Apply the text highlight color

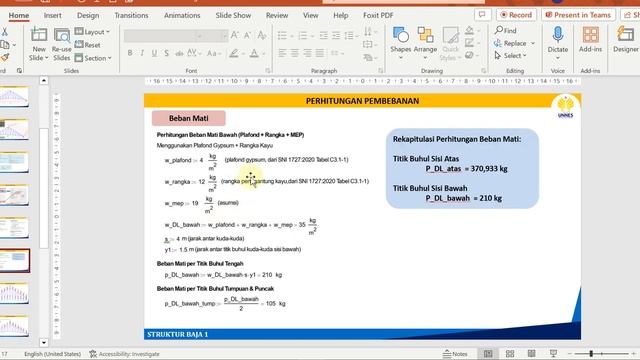234,53
